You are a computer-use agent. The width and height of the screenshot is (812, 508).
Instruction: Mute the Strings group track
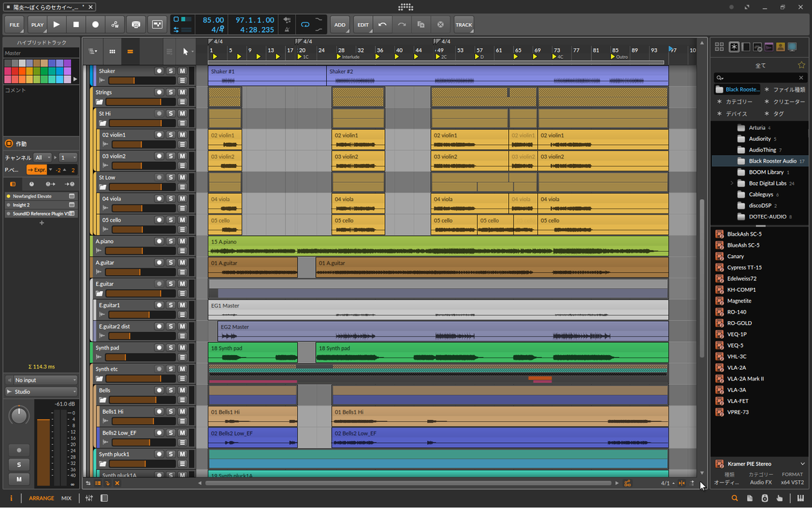coord(182,92)
